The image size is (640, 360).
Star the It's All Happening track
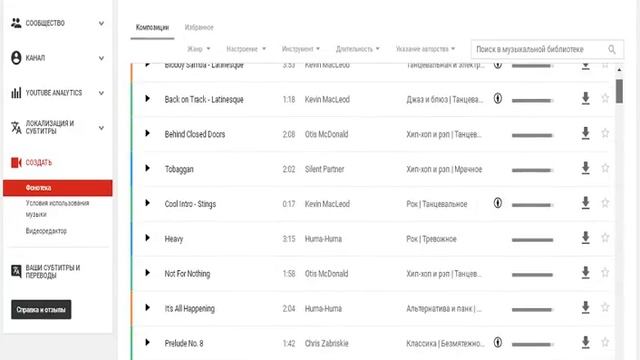tap(605, 307)
